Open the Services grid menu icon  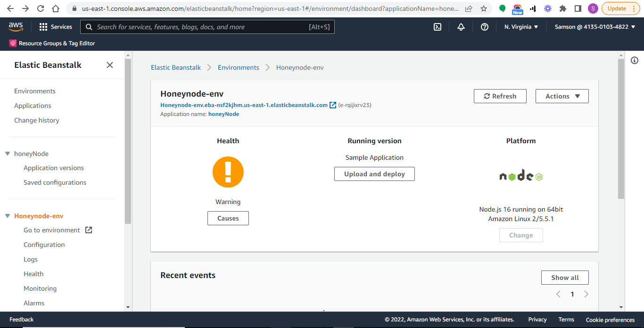point(44,27)
